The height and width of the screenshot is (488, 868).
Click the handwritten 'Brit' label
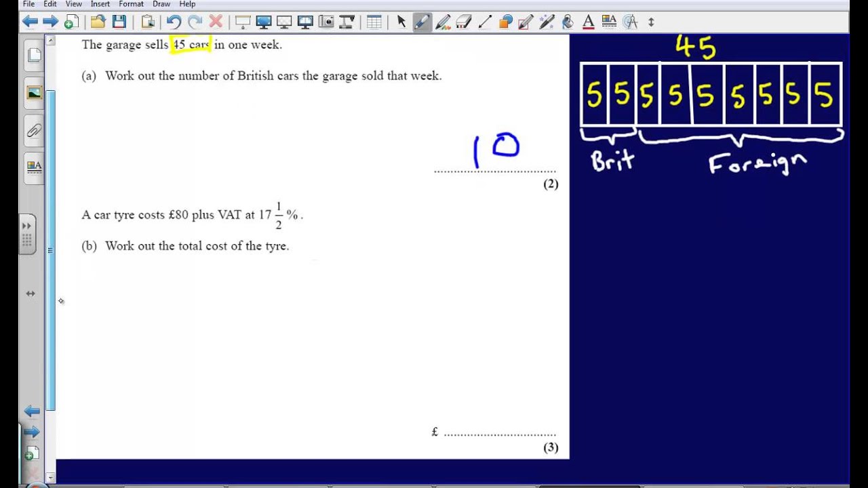click(x=612, y=161)
